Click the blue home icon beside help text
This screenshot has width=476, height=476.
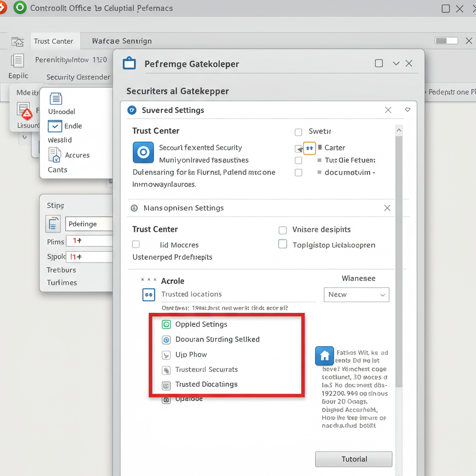click(x=324, y=356)
